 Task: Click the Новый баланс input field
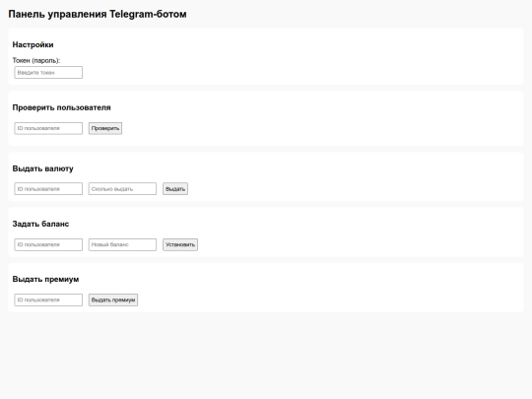coord(122,244)
